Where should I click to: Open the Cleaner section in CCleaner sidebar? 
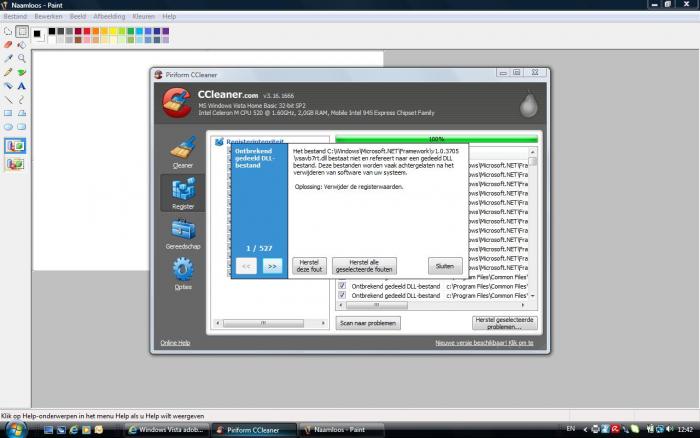[x=183, y=152]
